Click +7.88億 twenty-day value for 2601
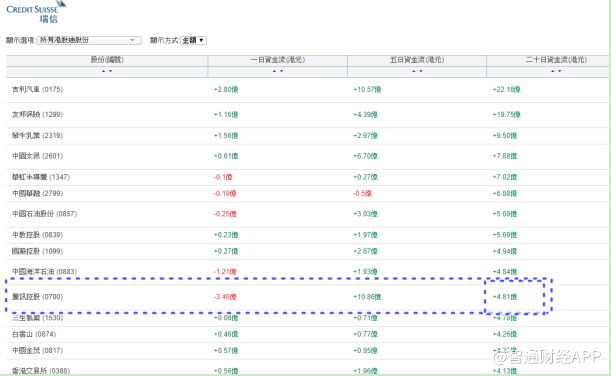 click(x=505, y=156)
